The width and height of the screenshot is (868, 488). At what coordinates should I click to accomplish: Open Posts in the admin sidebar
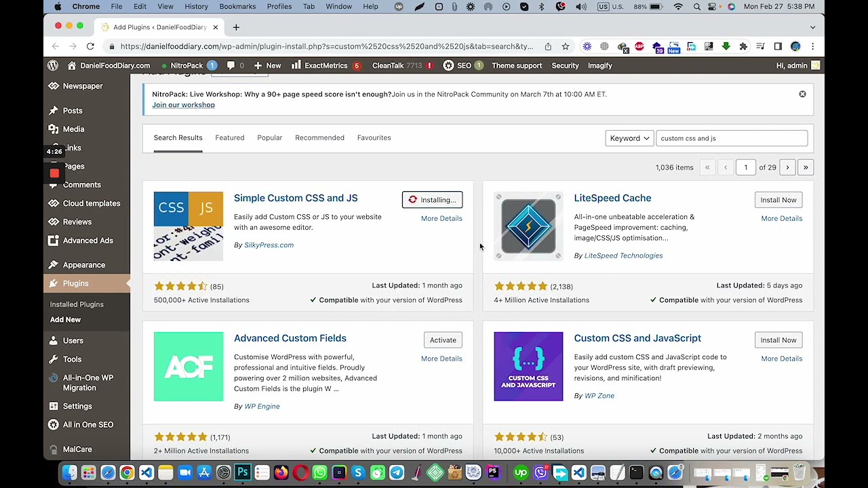[73, 110]
